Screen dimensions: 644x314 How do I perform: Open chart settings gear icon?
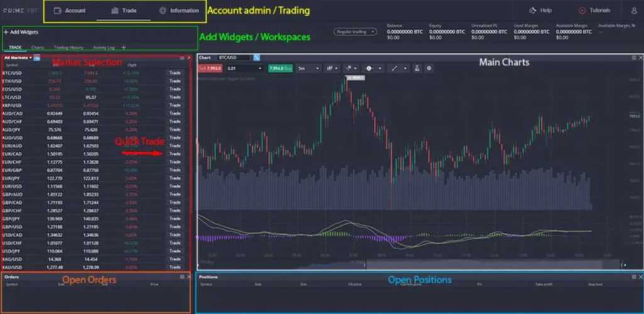429,68
